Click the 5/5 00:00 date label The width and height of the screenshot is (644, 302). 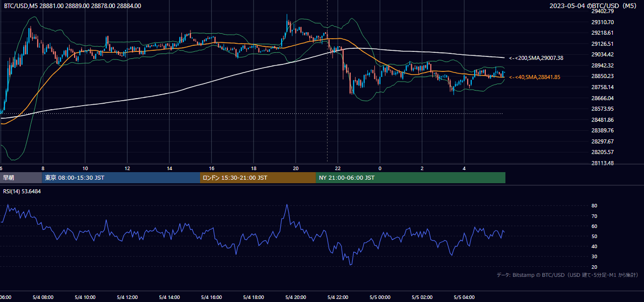pos(380,297)
